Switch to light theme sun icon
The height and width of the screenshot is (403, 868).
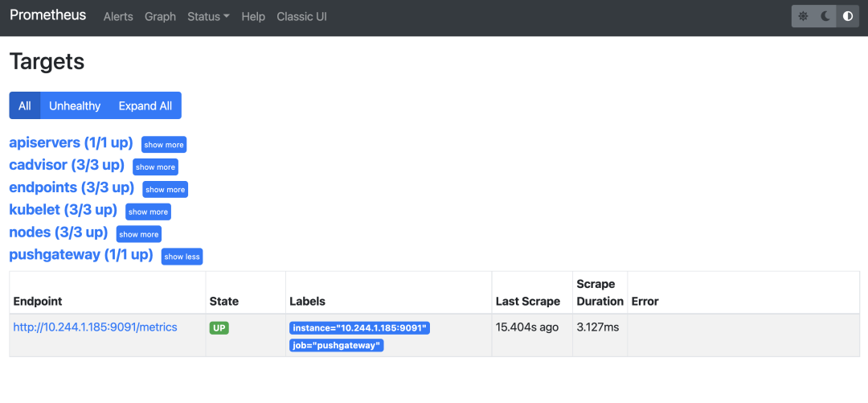803,16
